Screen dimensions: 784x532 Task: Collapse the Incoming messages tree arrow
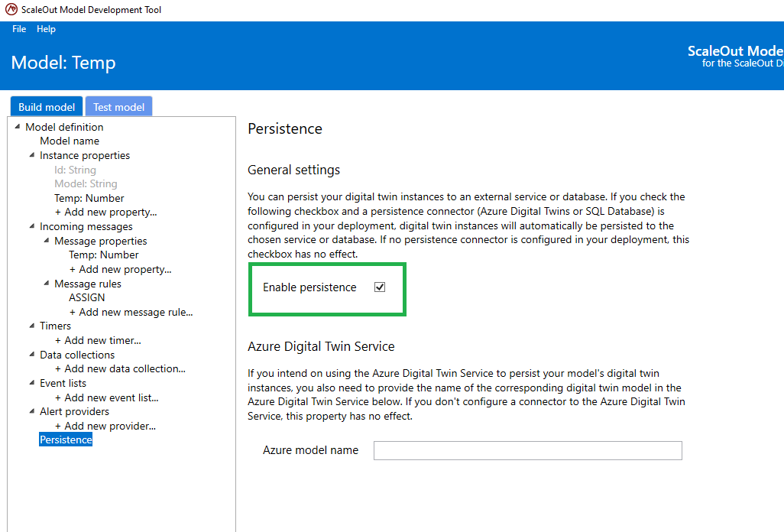click(x=32, y=226)
